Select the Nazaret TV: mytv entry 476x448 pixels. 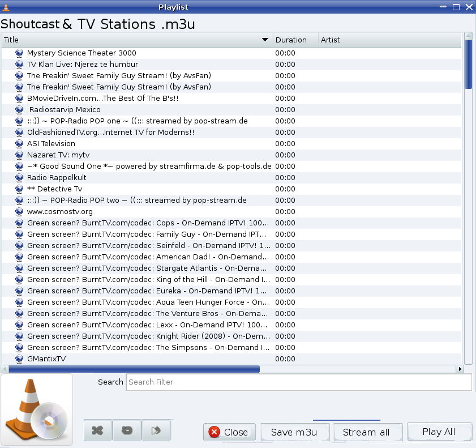[58, 155]
